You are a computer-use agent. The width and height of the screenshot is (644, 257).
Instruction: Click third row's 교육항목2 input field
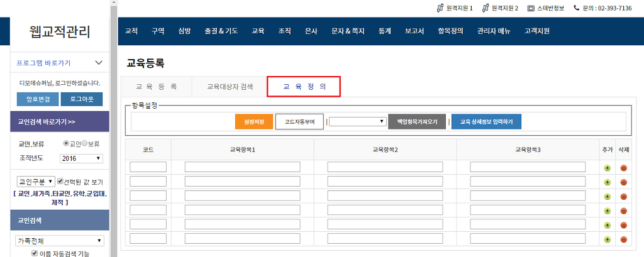(386, 196)
